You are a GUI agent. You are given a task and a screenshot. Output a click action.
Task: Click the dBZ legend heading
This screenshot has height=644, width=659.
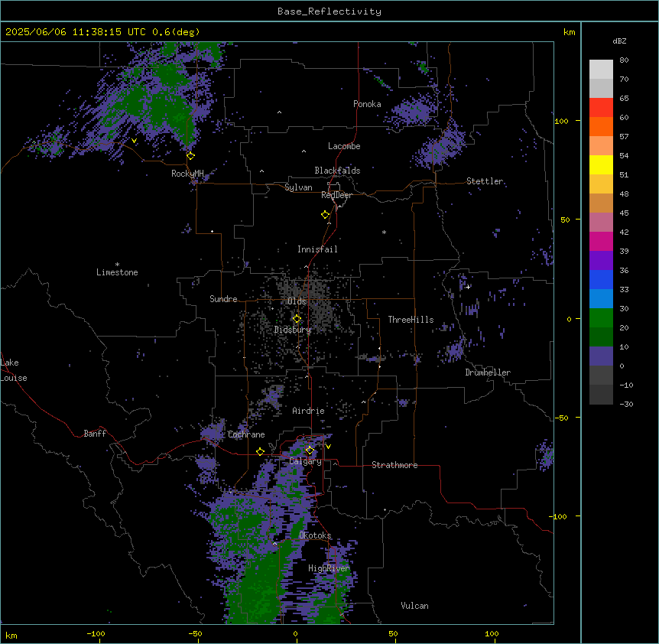point(619,41)
